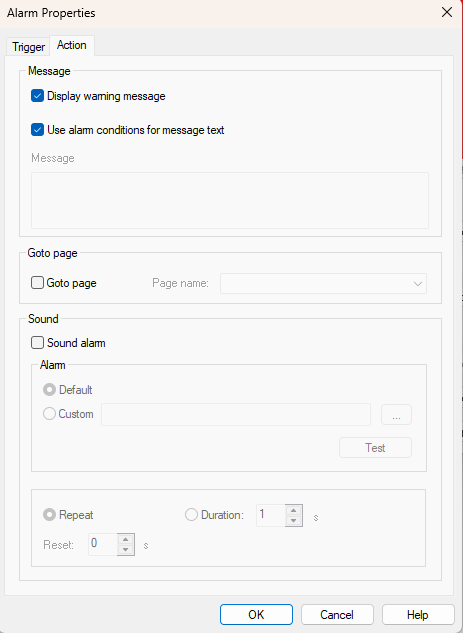Confirm with the OK button
Screen dimensions: 463x633
click(256, 614)
